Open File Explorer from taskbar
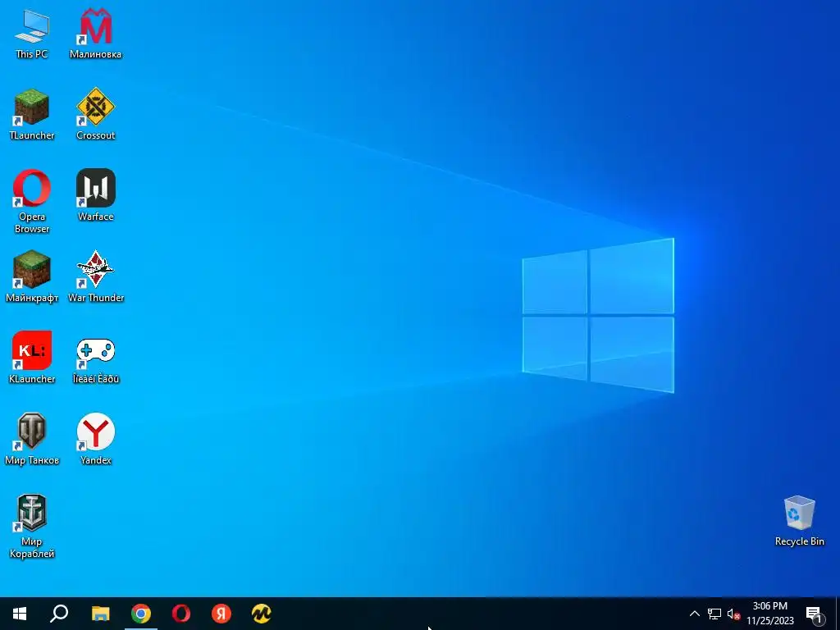Viewport: 840px width, 630px height. pyautogui.click(x=100, y=614)
